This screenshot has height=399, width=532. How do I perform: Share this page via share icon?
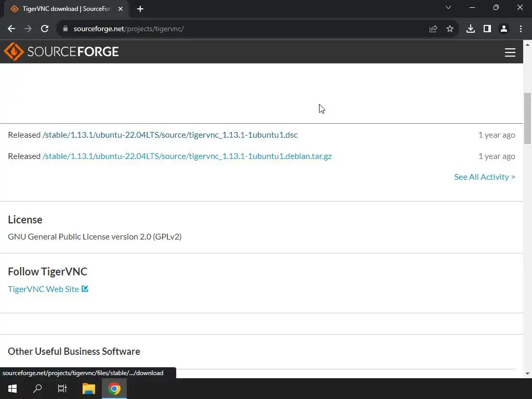click(433, 29)
